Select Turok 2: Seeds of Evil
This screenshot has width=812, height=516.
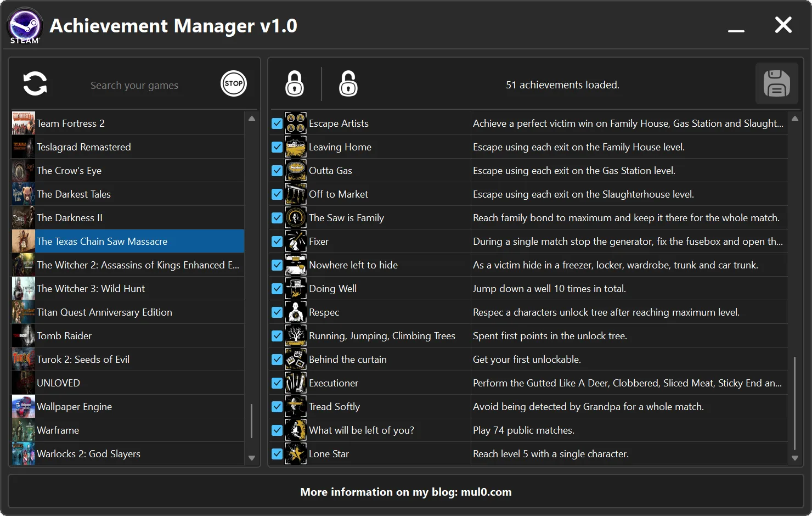click(128, 359)
